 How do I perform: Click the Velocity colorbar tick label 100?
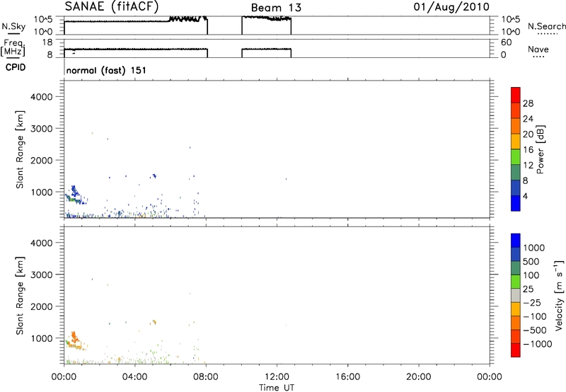tap(531, 275)
